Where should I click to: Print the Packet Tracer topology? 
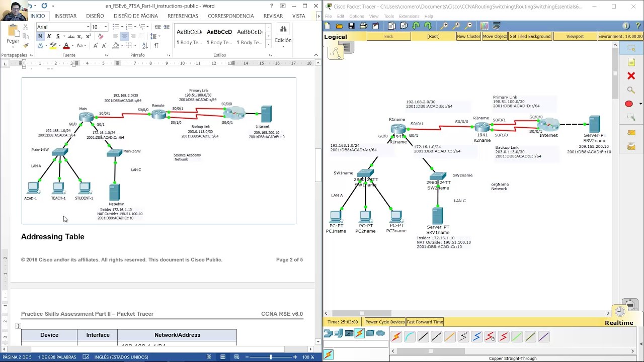364,26
